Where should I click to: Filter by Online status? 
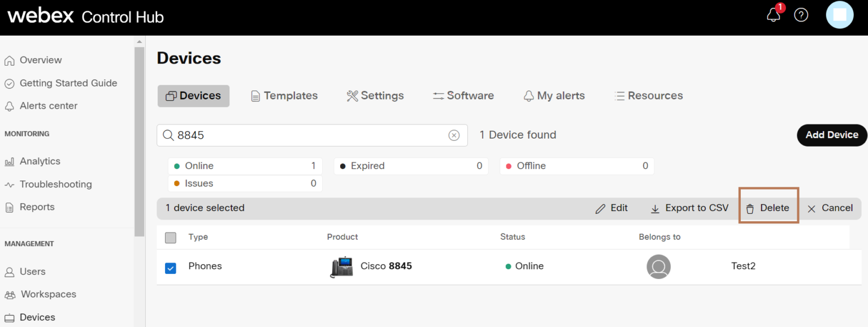tap(245, 166)
